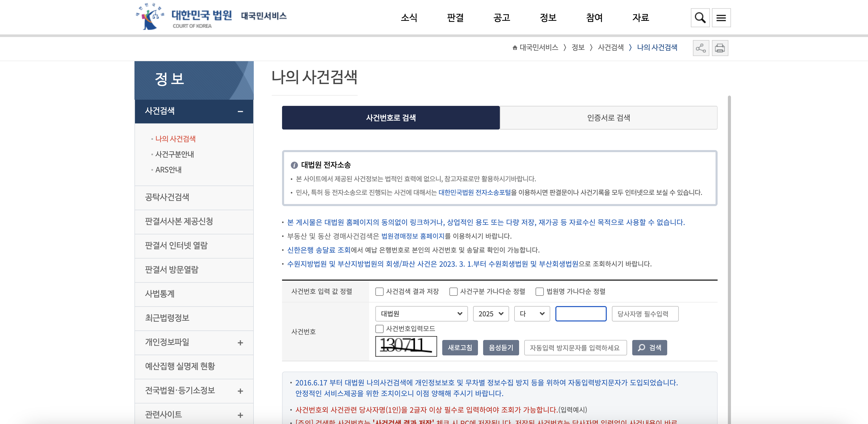The width and height of the screenshot is (868, 424).
Task: Click 정보 breadcrumb link
Action: pyautogui.click(x=578, y=48)
